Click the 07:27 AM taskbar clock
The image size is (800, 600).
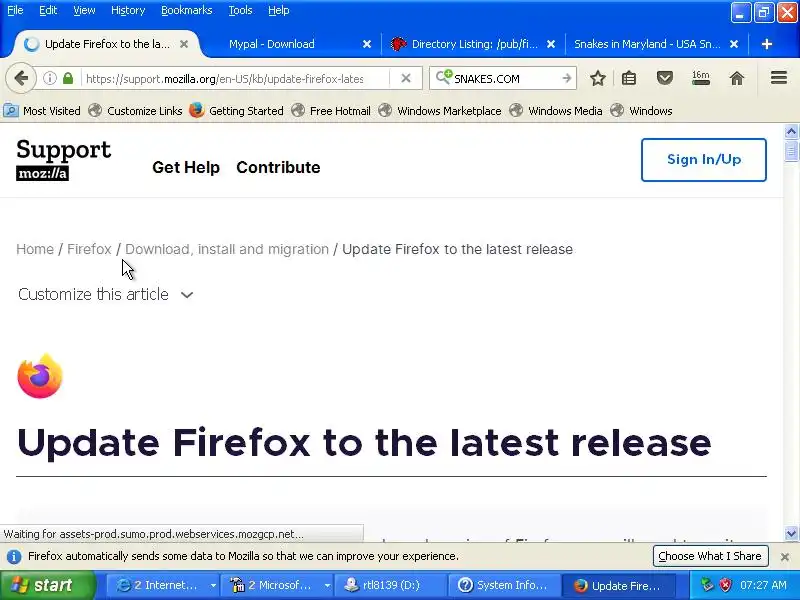(763, 585)
